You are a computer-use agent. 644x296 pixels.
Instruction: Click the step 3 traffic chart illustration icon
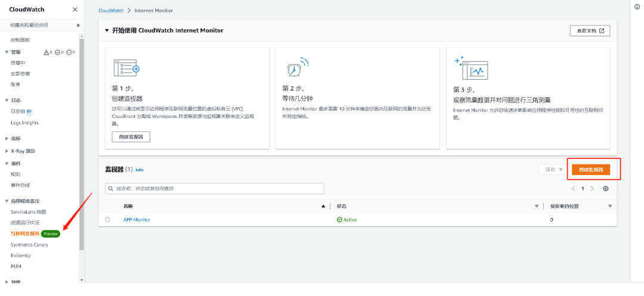471,68
